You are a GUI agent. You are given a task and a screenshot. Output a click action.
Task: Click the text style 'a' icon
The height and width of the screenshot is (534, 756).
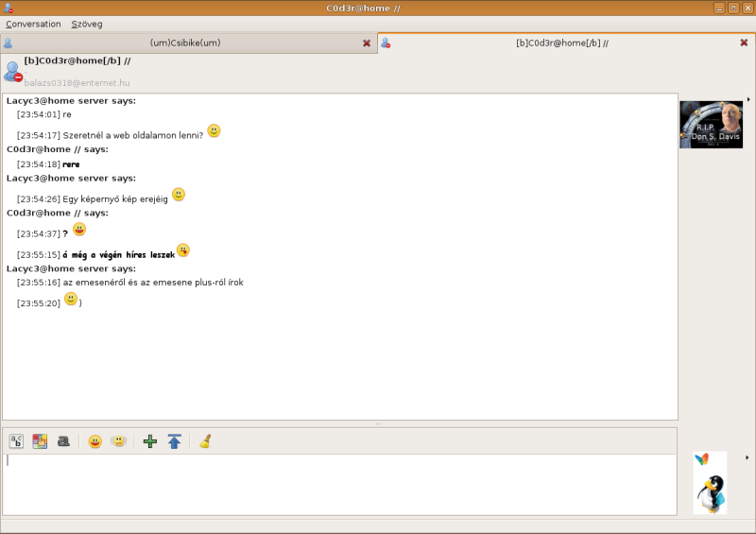[63, 441]
